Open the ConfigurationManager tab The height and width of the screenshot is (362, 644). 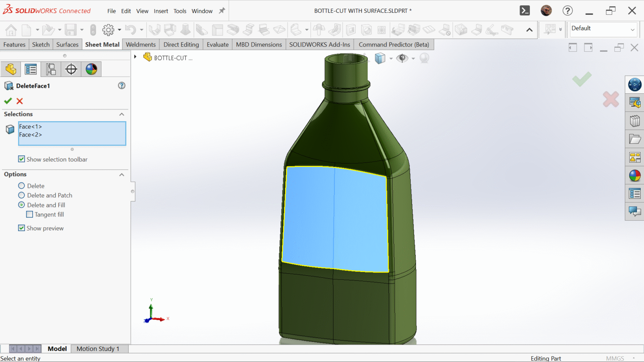(51, 69)
